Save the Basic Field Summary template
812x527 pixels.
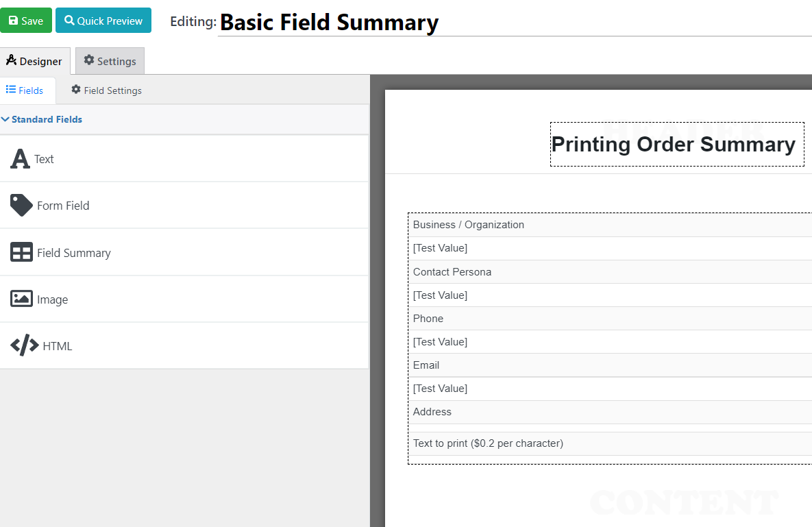click(26, 20)
